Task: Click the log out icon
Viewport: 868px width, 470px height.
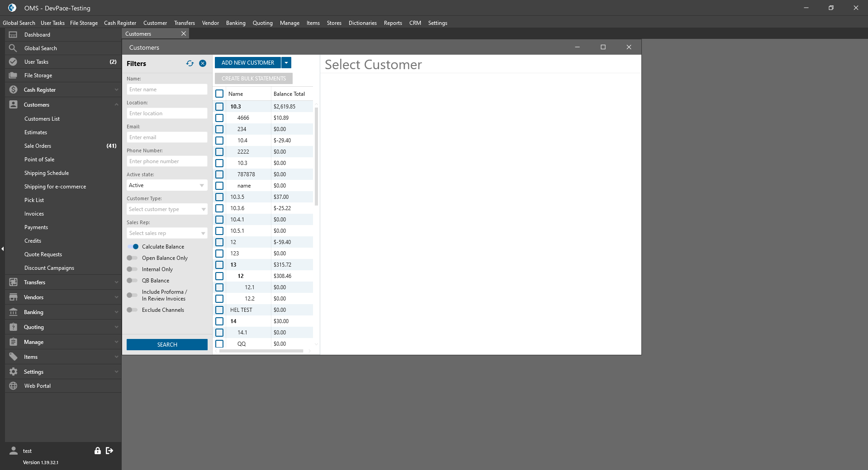Action: [109, 451]
